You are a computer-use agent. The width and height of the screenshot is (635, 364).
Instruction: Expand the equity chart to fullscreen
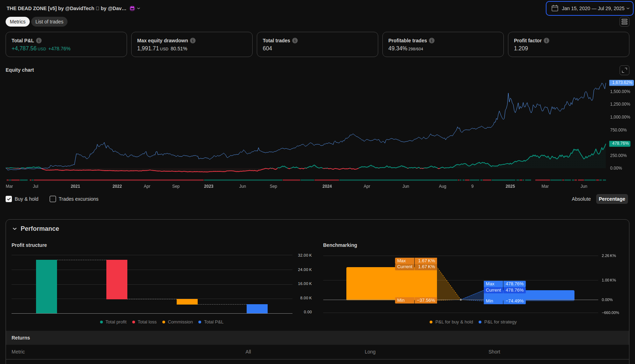624,70
